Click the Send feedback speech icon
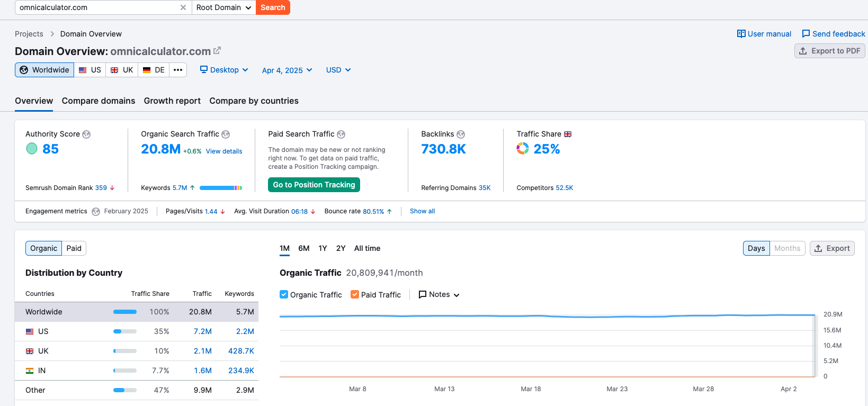 pos(806,34)
